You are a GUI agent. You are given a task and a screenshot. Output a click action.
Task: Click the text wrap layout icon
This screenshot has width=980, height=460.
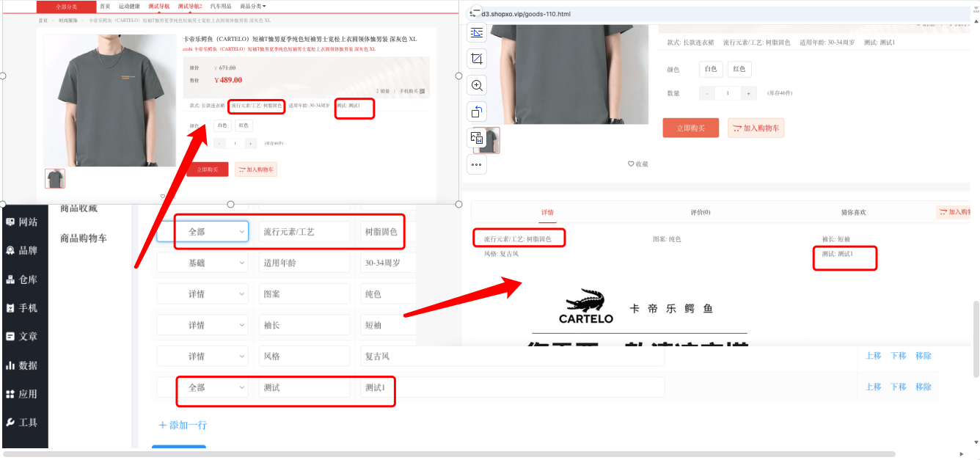[x=477, y=32]
